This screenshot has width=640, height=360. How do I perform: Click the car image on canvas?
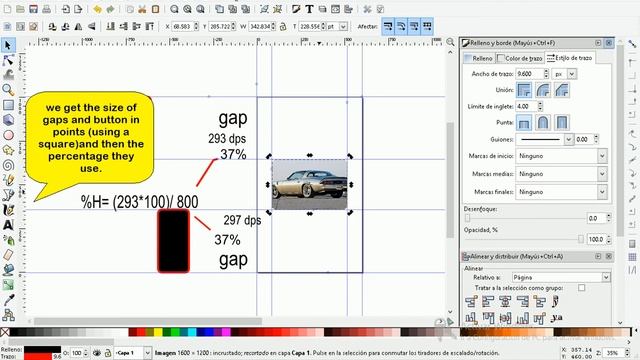[x=309, y=184]
